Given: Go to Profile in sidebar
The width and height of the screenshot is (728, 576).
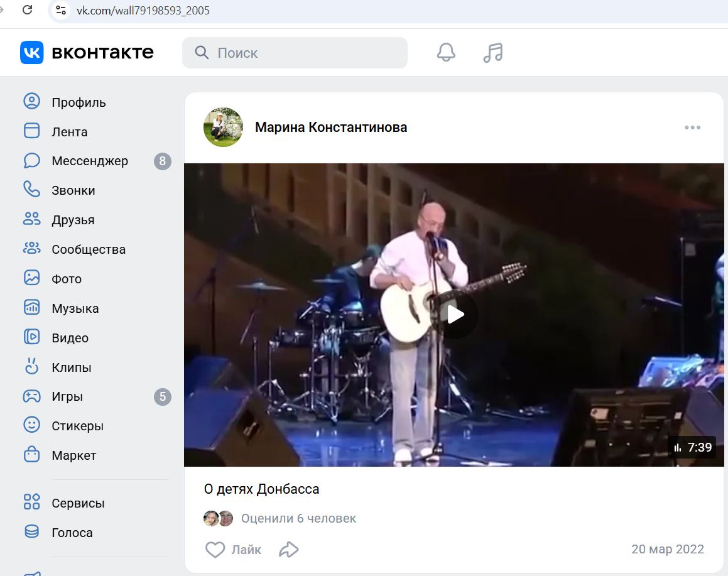Looking at the screenshot, I should pos(79,102).
